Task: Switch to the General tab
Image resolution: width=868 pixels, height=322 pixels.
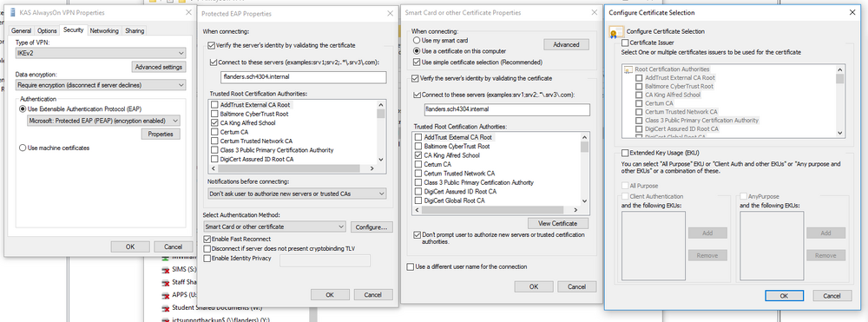Action: 21,31
